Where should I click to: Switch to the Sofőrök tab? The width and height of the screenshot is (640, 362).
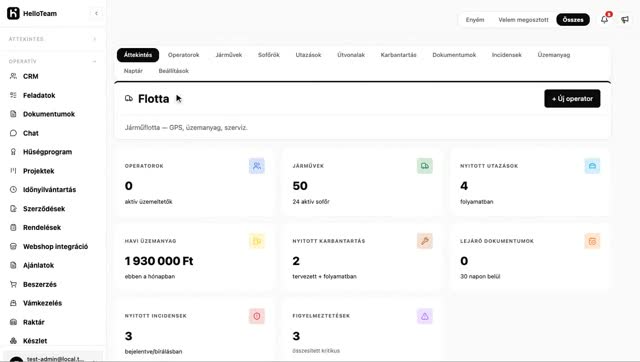click(269, 55)
